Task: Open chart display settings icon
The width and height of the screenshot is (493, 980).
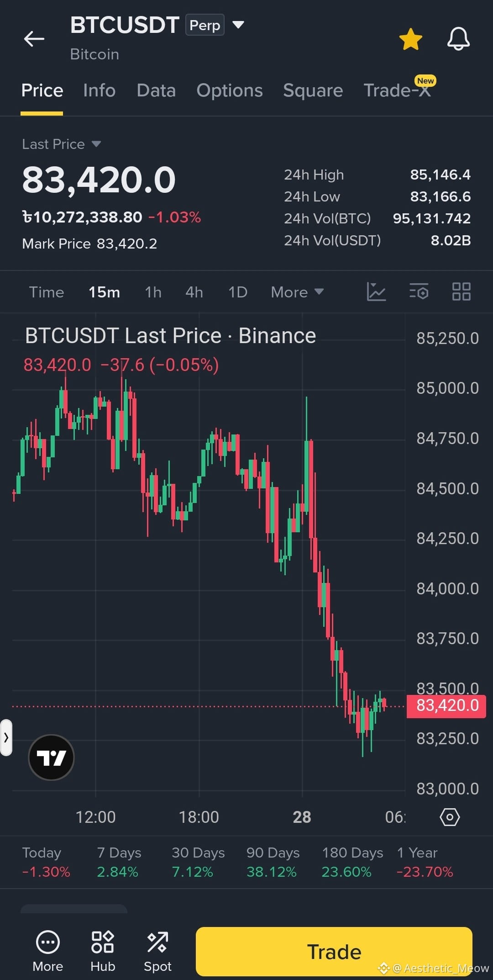Action: click(419, 291)
